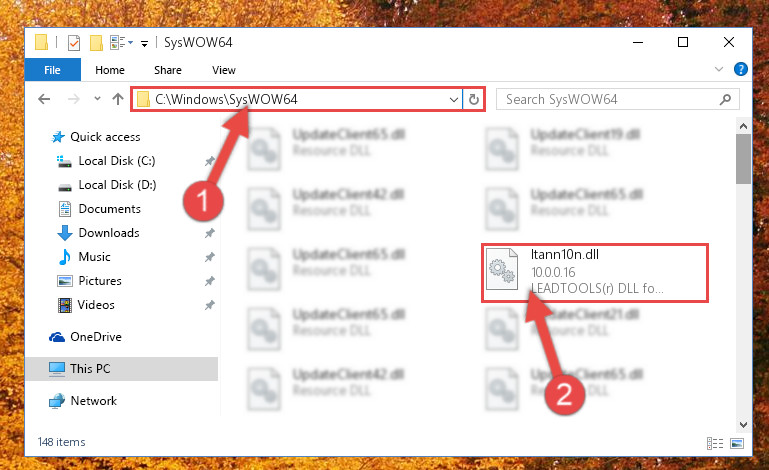Switch to details view icon
Image resolution: width=769 pixels, height=470 pixels.
point(715,444)
